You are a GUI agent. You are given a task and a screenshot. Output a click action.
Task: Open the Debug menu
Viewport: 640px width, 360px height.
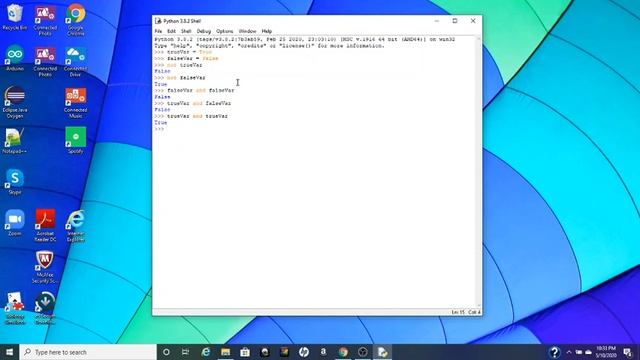point(204,31)
